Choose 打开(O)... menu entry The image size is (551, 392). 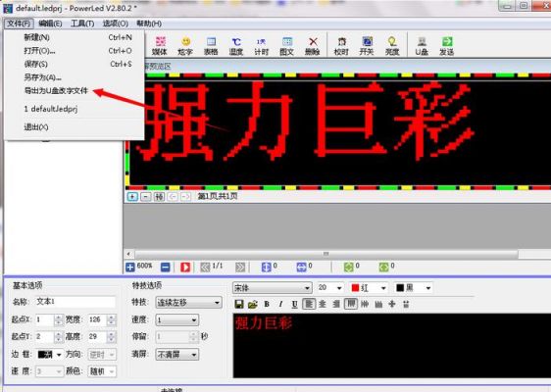74,51
